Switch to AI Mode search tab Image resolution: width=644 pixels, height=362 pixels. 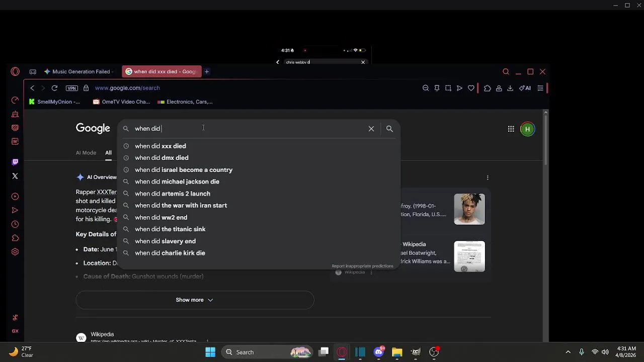pyautogui.click(x=86, y=153)
